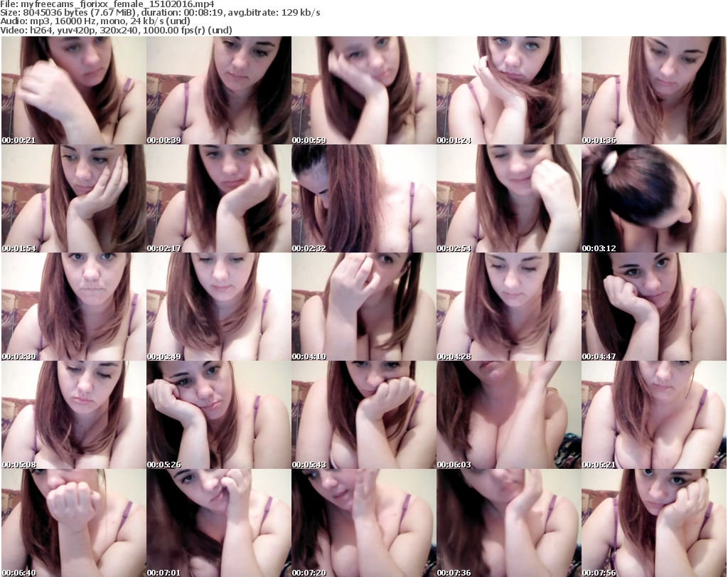Select the last frame at 00:07:56
This screenshot has height=577, width=728.
[653, 523]
